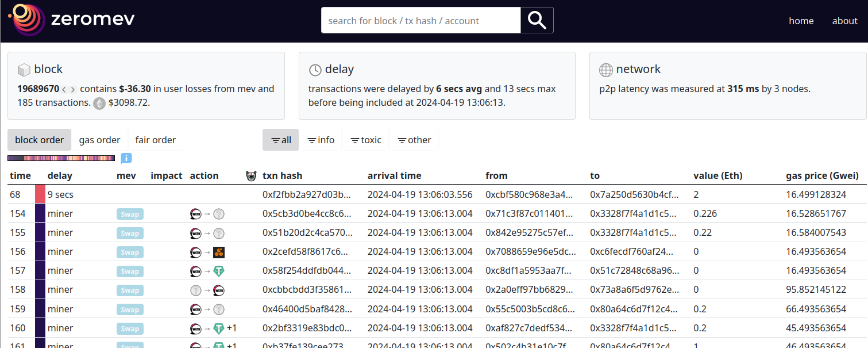The image size is (868, 348).
Task: Open txn hash 0x58f254ddfdb044...
Action: click(x=307, y=270)
